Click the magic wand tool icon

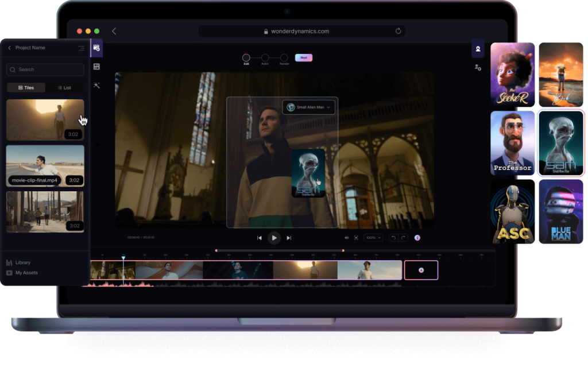[x=96, y=86]
